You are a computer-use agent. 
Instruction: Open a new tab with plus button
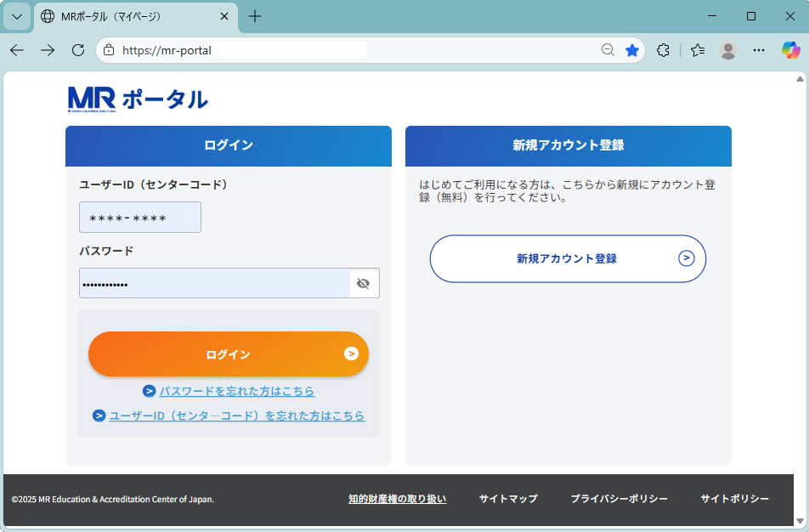click(255, 16)
